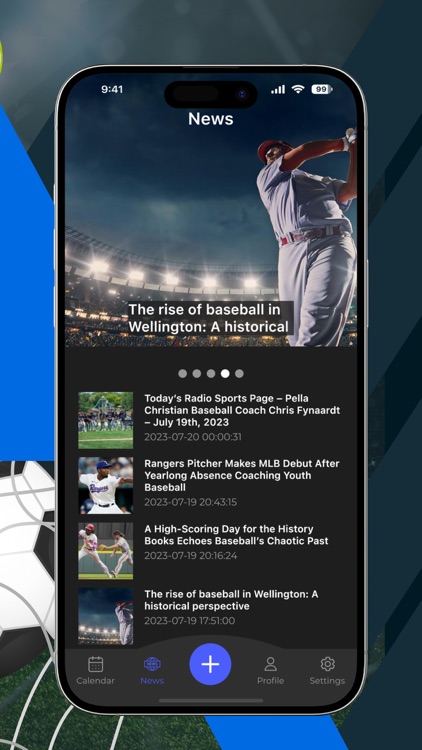Tap the Calendar tab label
422x750 pixels.
pyautogui.click(x=96, y=681)
